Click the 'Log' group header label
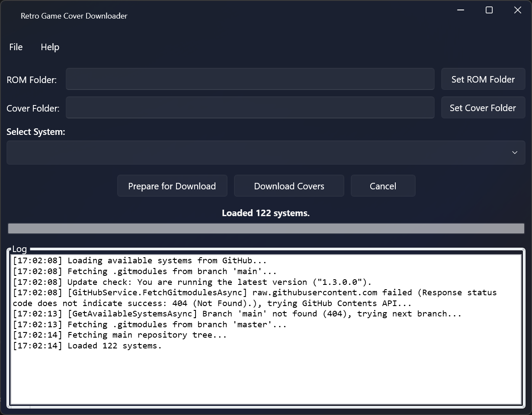532x415 pixels. pos(19,249)
